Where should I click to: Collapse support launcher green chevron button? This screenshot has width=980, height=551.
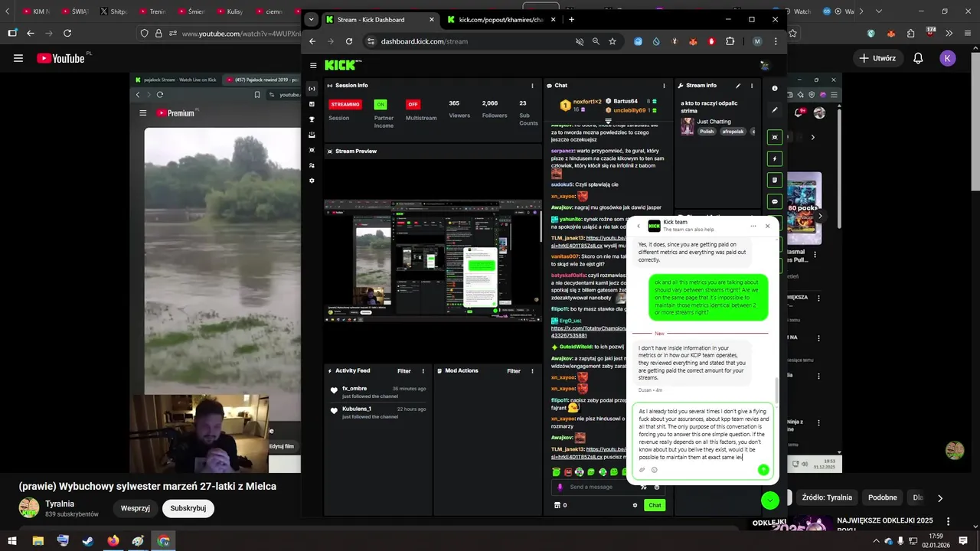(x=770, y=500)
